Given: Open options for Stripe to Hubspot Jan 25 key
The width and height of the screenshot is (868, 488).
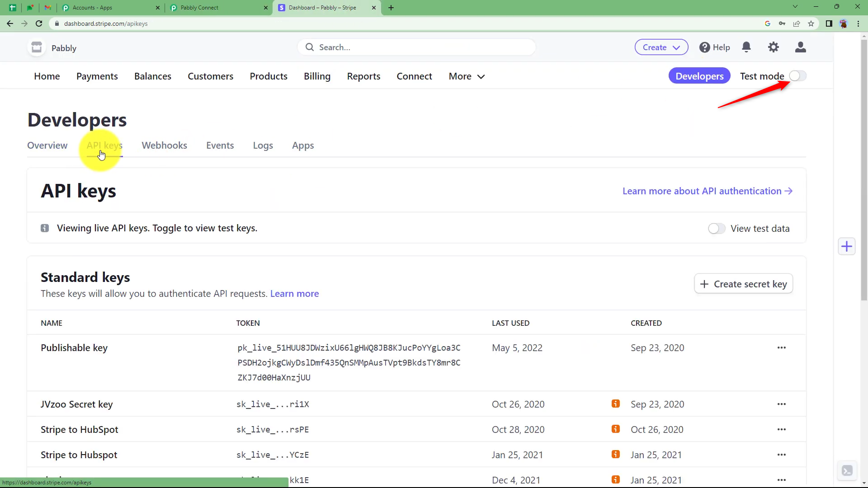Looking at the screenshot, I should pyautogui.click(x=782, y=455).
